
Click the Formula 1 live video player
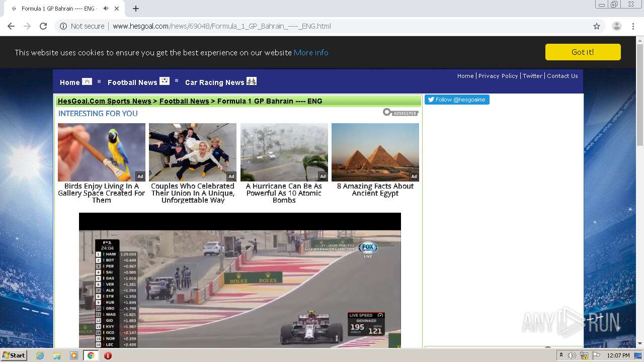pos(240,280)
